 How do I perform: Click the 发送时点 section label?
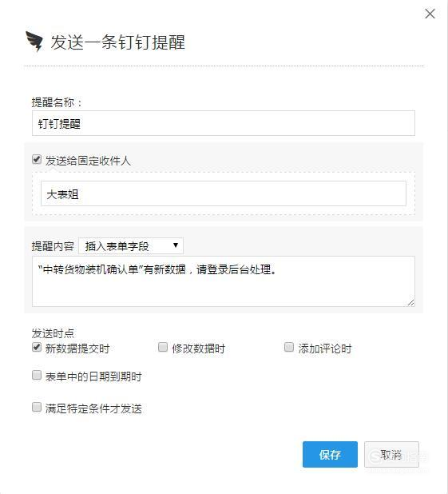[53, 333]
